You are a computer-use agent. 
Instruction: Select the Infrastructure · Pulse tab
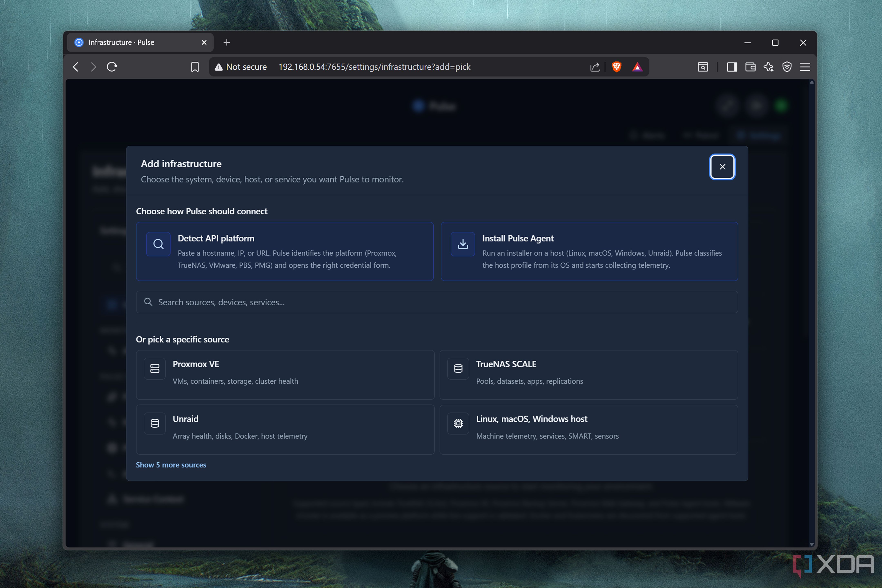140,42
